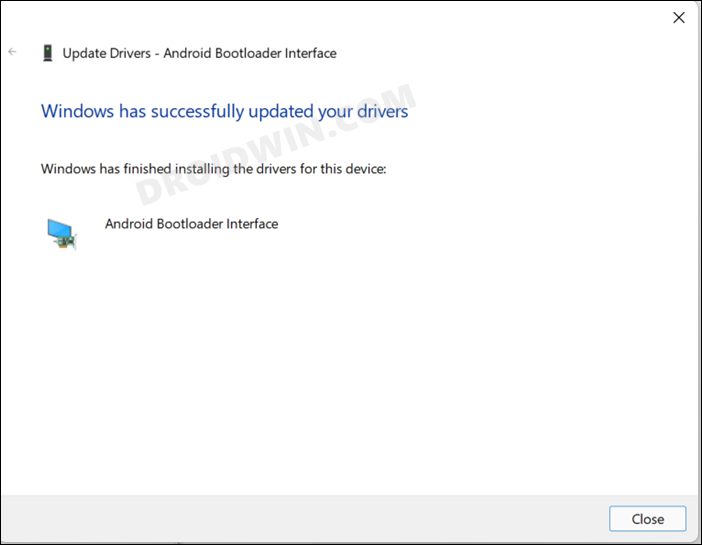Click the Close button at bottom
Viewport: 702px width, 545px height.
[x=647, y=519]
